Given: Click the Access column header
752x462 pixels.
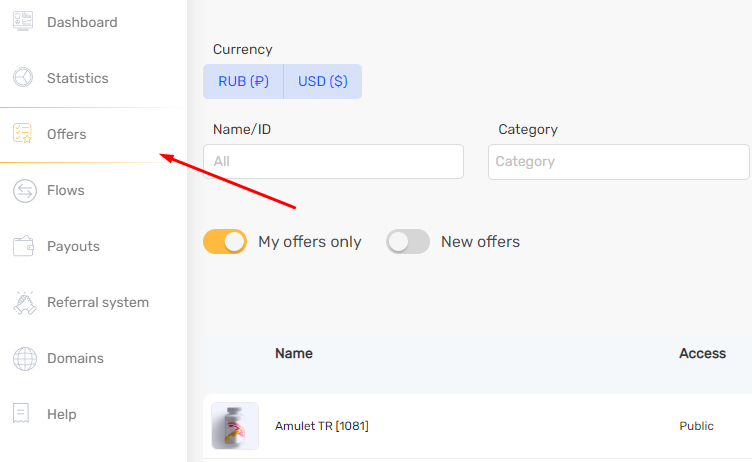Looking at the screenshot, I should [x=702, y=354].
